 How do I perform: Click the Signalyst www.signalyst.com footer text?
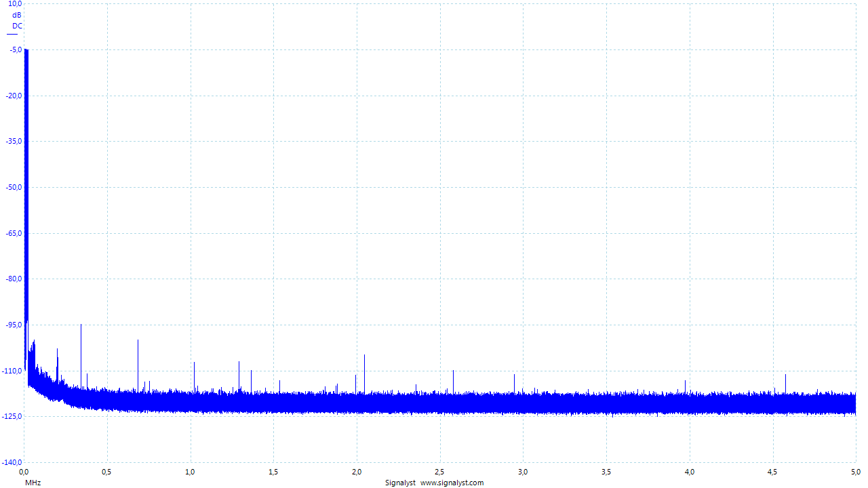pyautogui.click(x=434, y=483)
